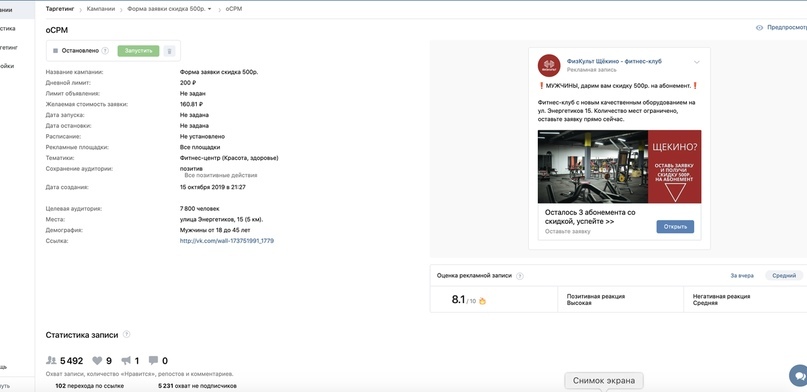Switch rating period to За вчера
807x392 pixels.
click(742, 276)
